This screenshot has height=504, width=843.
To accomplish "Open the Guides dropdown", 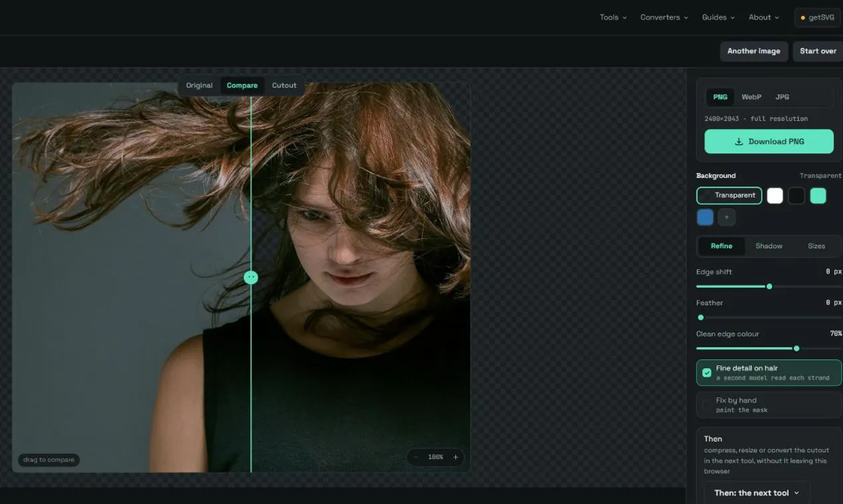I will pos(718,17).
